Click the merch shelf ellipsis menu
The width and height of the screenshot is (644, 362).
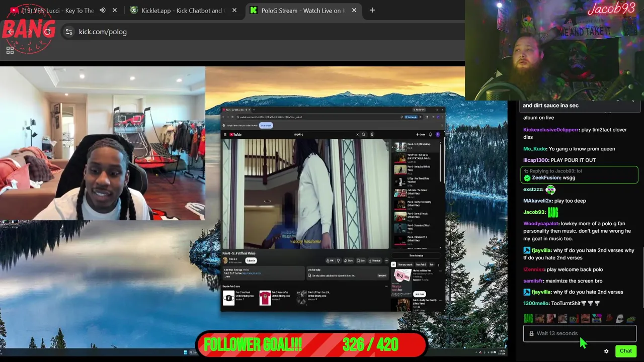(x=386, y=286)
